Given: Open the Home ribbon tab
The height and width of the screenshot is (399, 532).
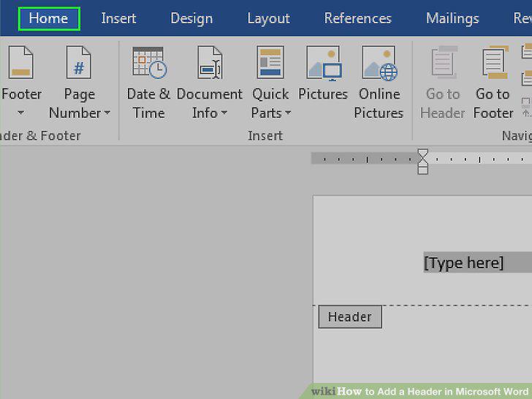Looking at the screenshot, I should pyautogui.click(x=48, y=18).
